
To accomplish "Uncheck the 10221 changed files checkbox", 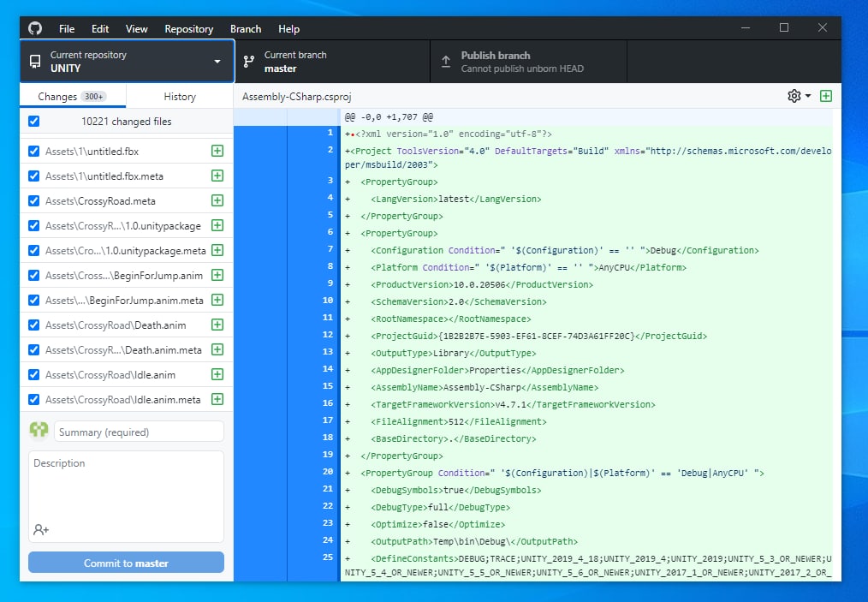I will coord(33,121).
